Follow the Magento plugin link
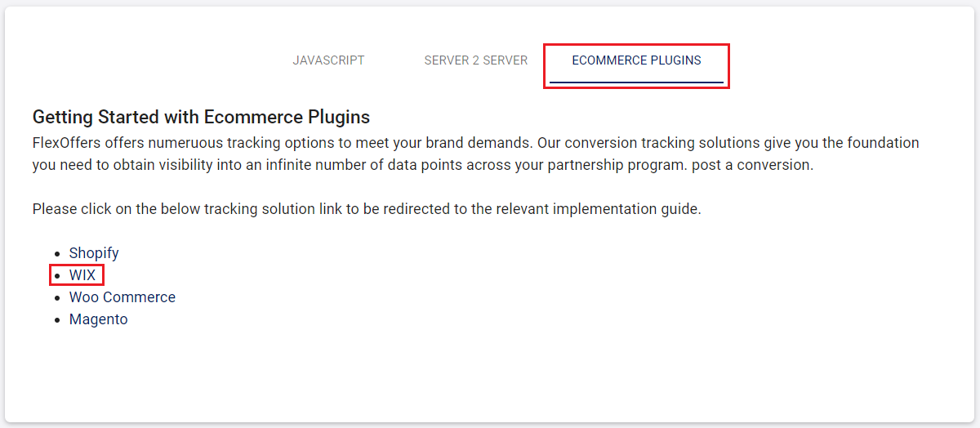This screenshot has width=980, height=428. 99,319
